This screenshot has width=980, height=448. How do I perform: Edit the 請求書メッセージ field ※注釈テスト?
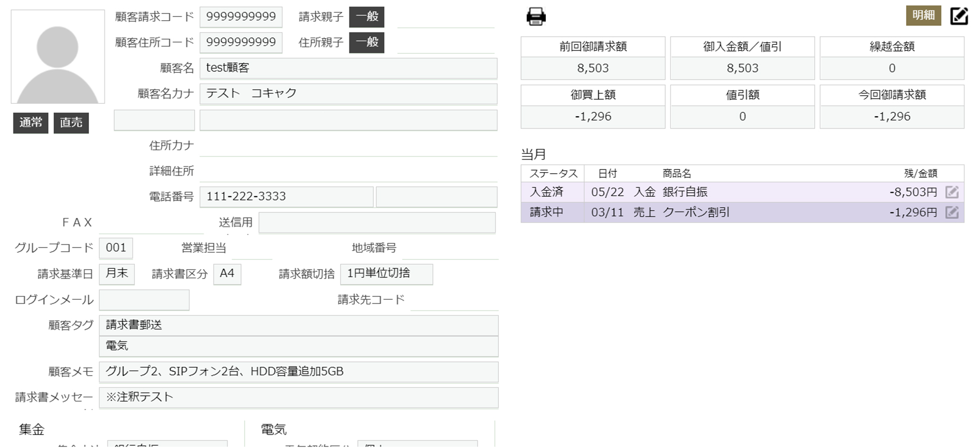299,398
